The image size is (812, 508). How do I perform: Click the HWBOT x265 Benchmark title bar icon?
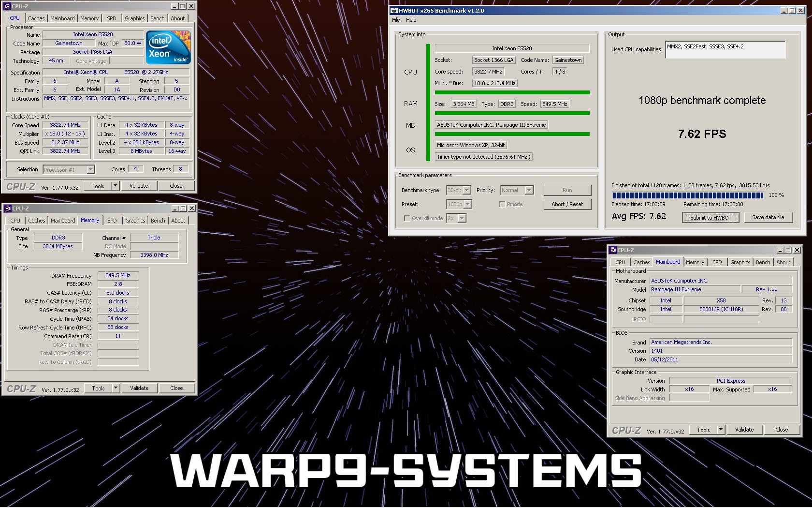(394, 11)
